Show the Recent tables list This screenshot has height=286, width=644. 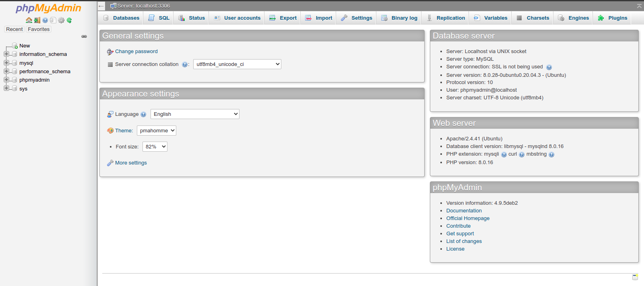click(14, 29)
